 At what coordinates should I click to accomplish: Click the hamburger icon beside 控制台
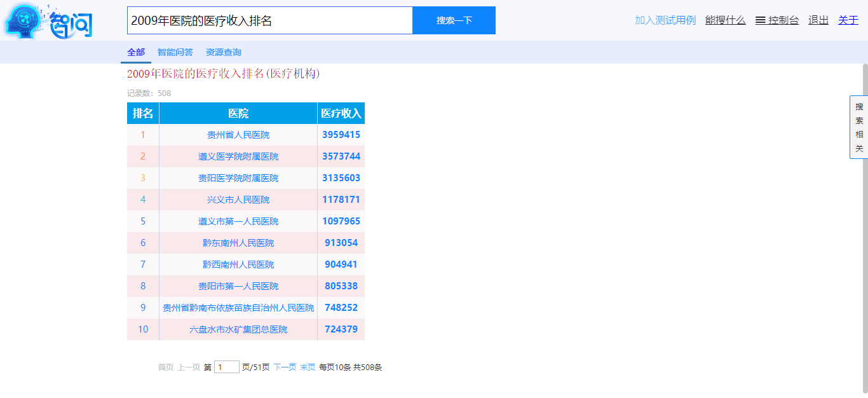tap(760, 20)
